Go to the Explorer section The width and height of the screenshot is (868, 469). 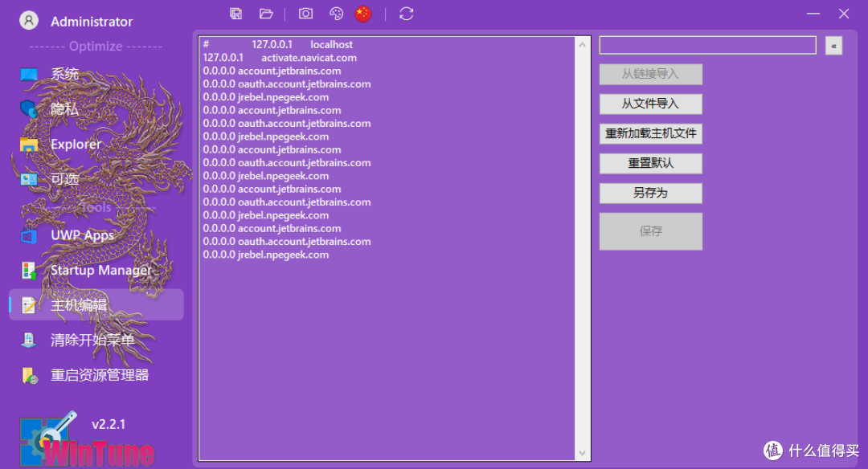point(76,145)
